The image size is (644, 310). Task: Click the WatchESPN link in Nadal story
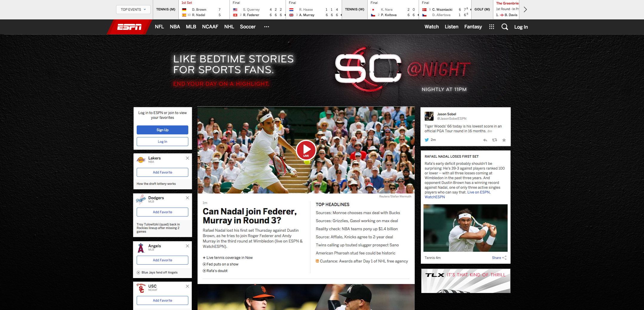(435, 197)
